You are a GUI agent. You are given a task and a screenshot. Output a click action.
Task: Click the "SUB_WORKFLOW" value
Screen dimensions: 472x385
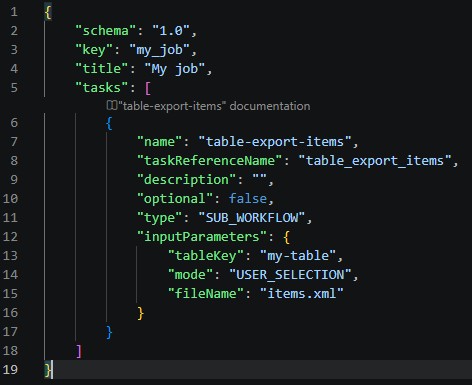(252, 218)
